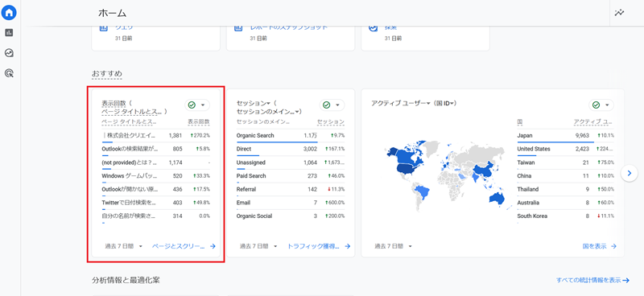Open ページとスクリー... report link
Viewport: 644px width, 296px height.
pyautogui.click(x=184, y=246)
